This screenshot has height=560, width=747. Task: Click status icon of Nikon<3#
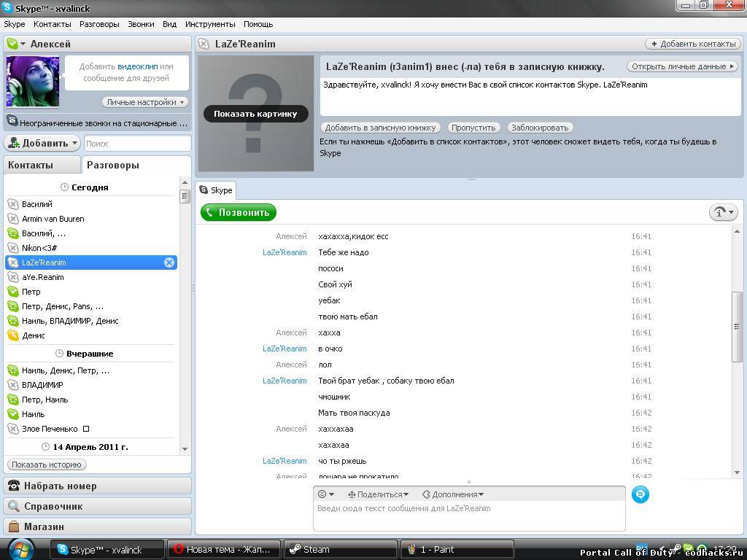pos(13,248)
